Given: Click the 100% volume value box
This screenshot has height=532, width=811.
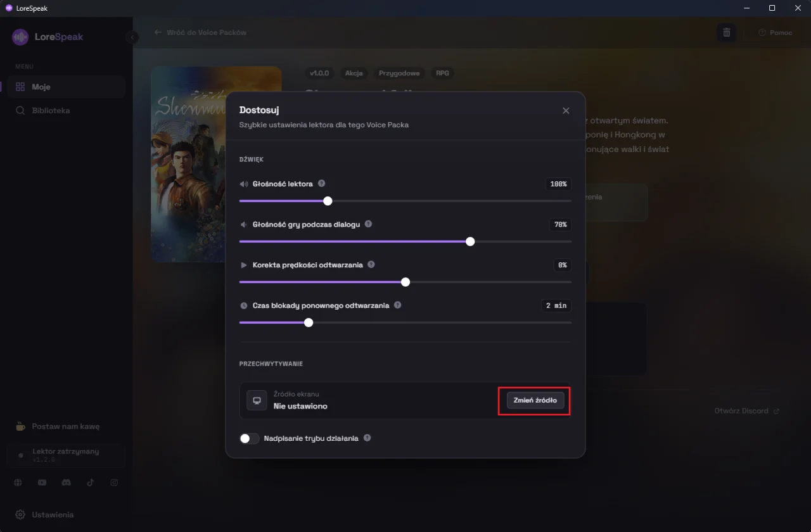Looking at the screenshot, I should pyautogui.click(x=558, y=184).
